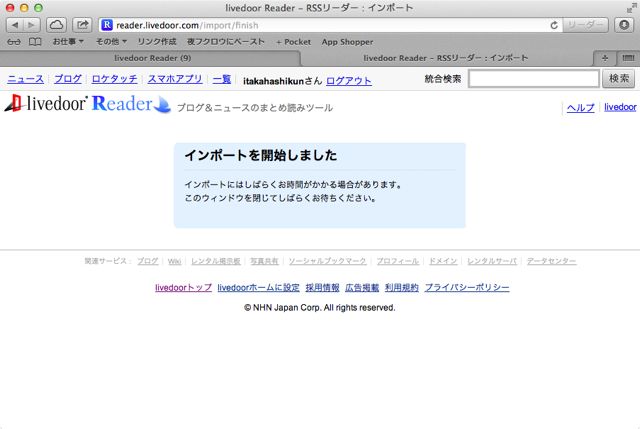Expand the お仕事 bookmarks folder
Viewport: 640px width, 429px height.
(x=68, y=42)
